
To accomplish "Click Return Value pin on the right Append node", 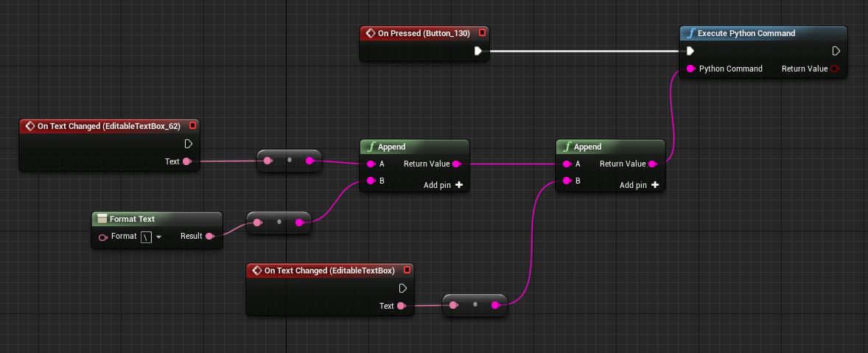I will click(652, 164).
